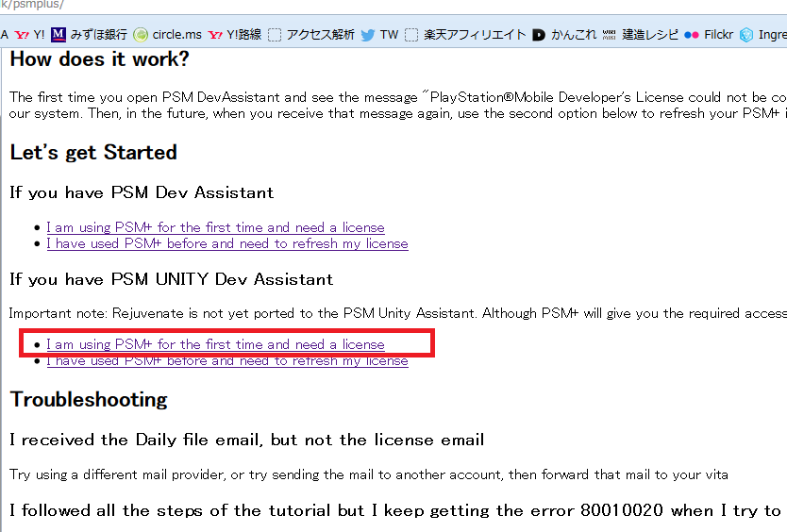
Task: Open the circle.ms bookmark
Action: point(168,35)
